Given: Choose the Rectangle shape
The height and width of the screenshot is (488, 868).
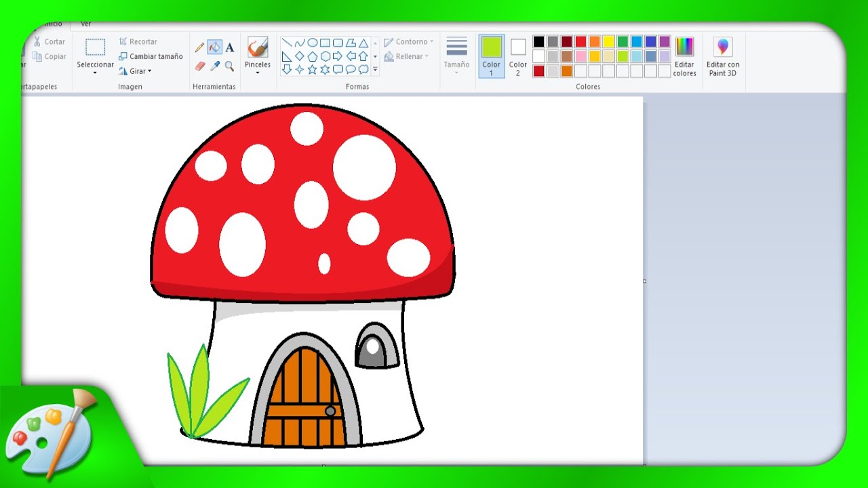Looking at the screenshot, I should click(x=325, y=43).
